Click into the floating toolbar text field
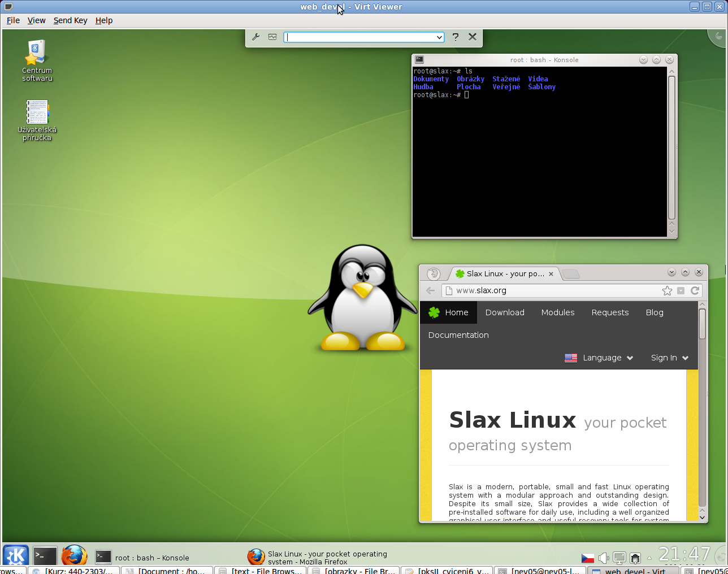 pyautogui.click(x=359, y=37)
